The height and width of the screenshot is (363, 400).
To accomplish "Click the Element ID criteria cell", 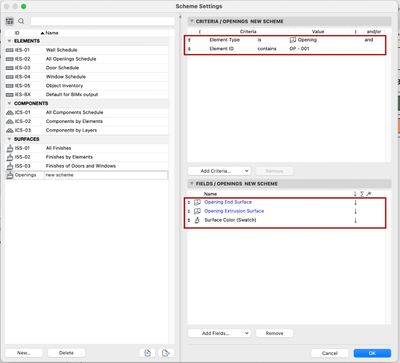I will (222, 49).
